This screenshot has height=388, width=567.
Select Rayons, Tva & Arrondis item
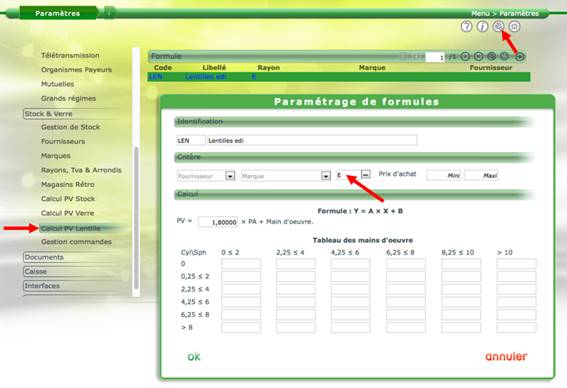click(x=81, y=170)
